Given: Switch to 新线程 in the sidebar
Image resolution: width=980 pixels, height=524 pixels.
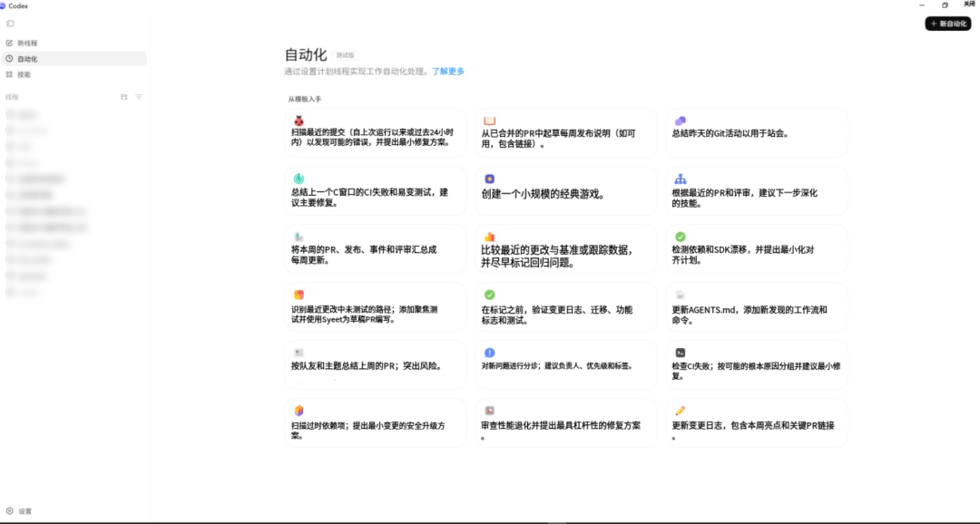Looking at the screenshot, I should pyautogui.click(x=25, y=43).
